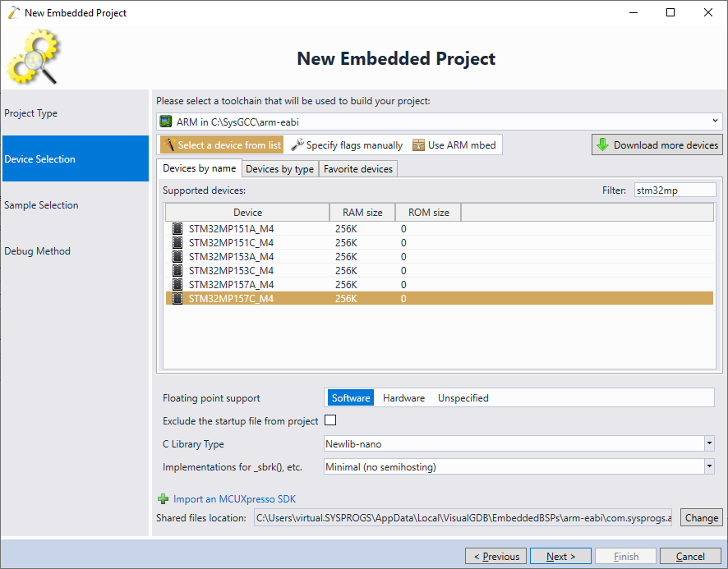Toggle Exclude the startup file checkbox
728x569 pixels.
tap(330, 420)
